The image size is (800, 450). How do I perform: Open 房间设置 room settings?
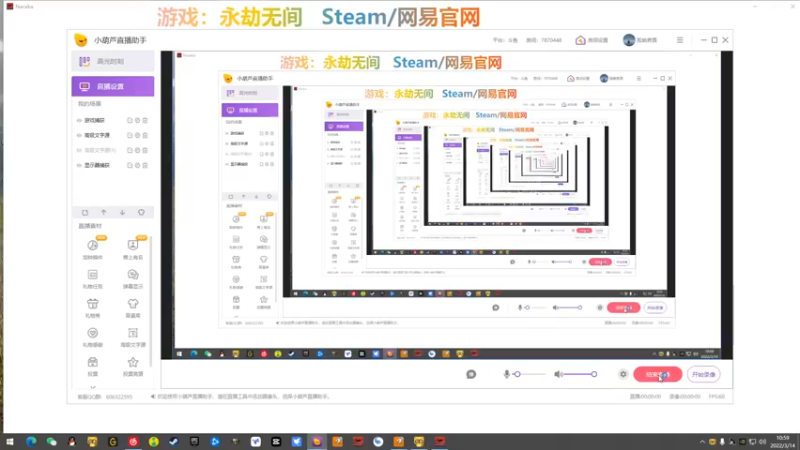[x=592, y=40]
